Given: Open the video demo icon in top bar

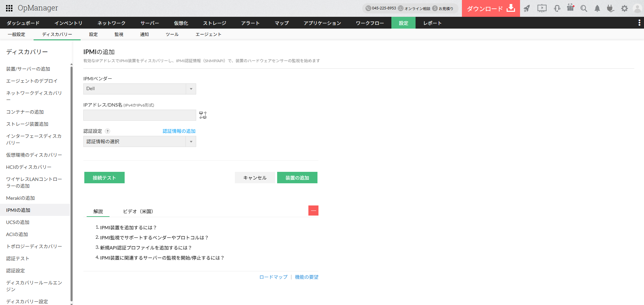Looking at the screenshot, I should click(x=542, y=8).
